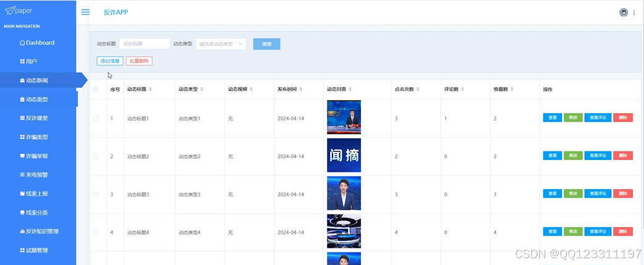Sort by 收藏数 column arrows

pos(512,90)
